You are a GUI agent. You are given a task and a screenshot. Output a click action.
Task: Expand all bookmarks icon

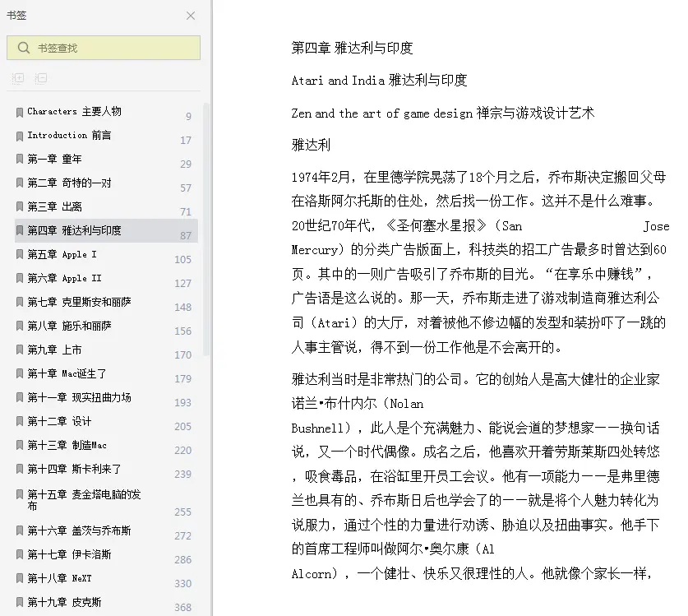[18, 78]
